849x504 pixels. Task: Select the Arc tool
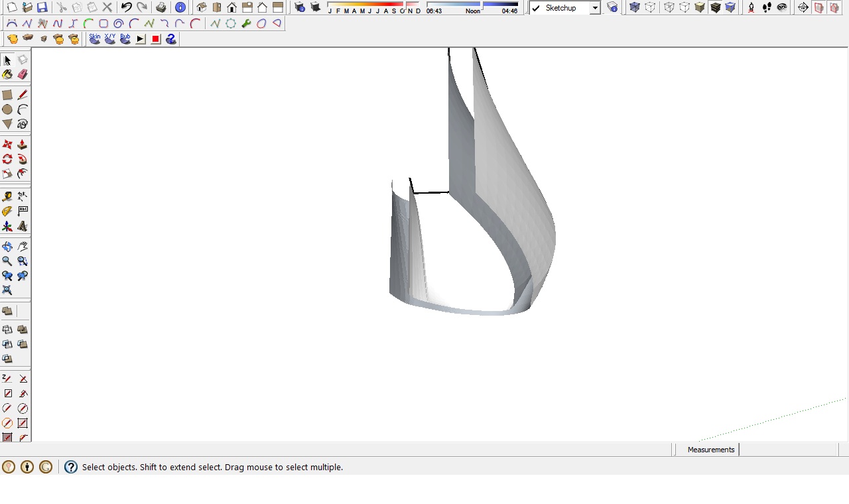(23, 109)
